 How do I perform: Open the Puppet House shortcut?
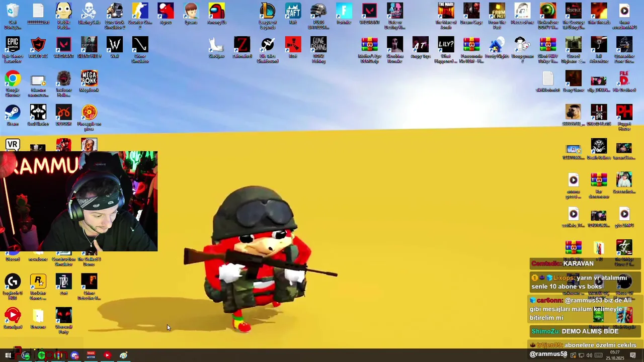pos(624,117)
